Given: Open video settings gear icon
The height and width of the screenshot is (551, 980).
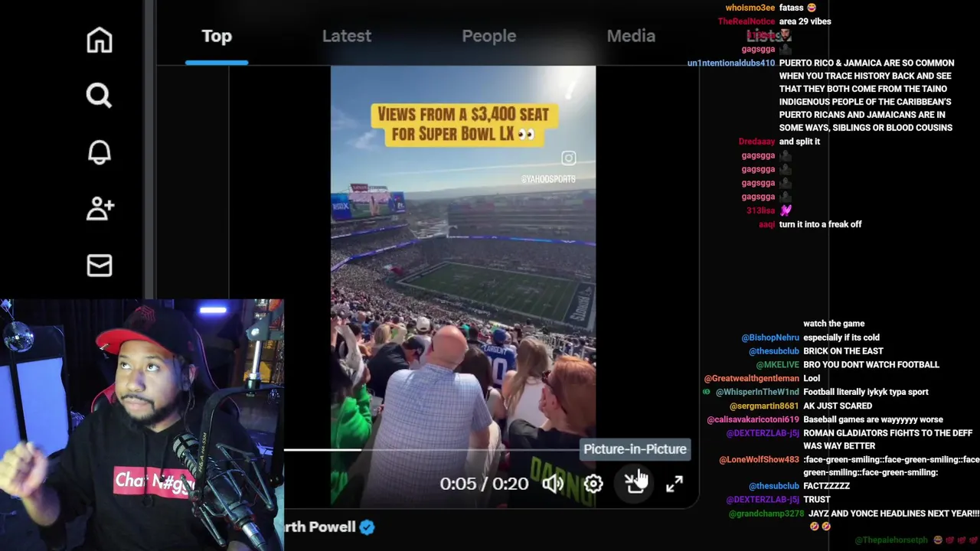Looking at the screenshot, I should (x=593, y=484).
